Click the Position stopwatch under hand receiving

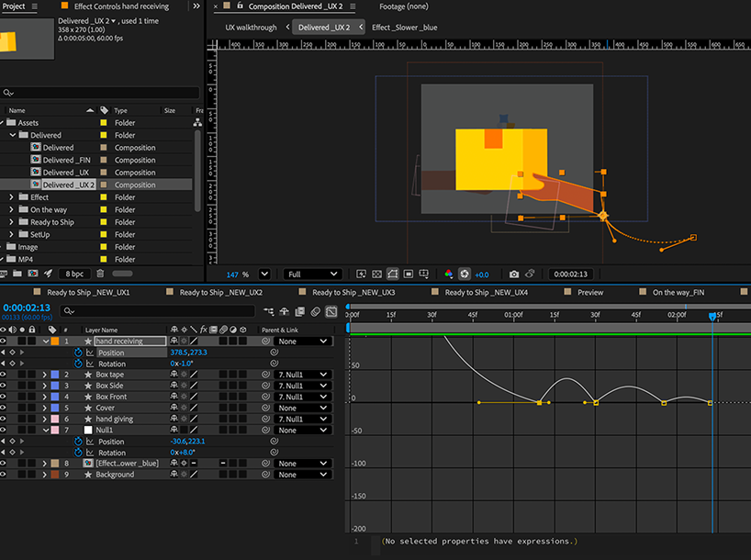pyautogui.click(x=78, y=353)
